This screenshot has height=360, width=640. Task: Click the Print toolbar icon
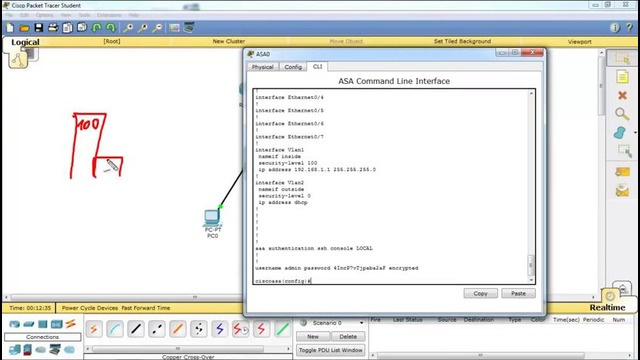click(x=53, y=28)
